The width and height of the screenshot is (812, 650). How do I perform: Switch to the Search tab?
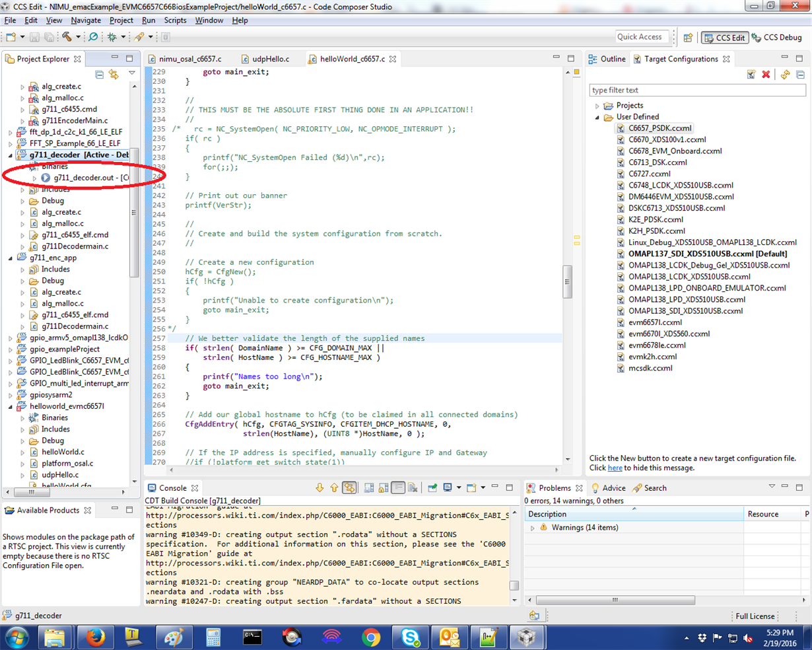[650, 488]
